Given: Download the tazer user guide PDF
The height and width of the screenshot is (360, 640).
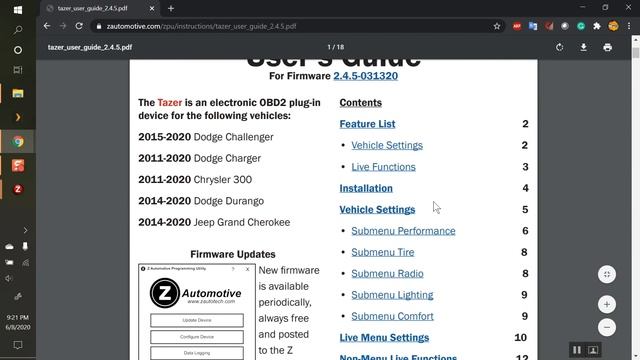Looking at the screenshot, I should coord(584,47).
